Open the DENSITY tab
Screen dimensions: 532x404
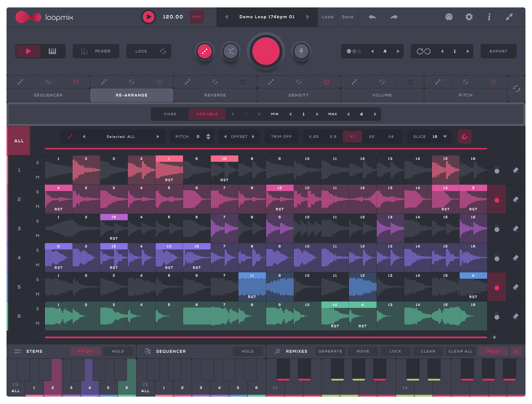(299, 95)
